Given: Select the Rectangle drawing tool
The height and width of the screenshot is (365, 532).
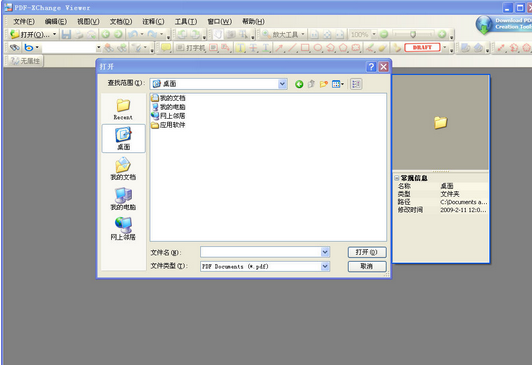Looking at the screenshot, I should point(305,47).
